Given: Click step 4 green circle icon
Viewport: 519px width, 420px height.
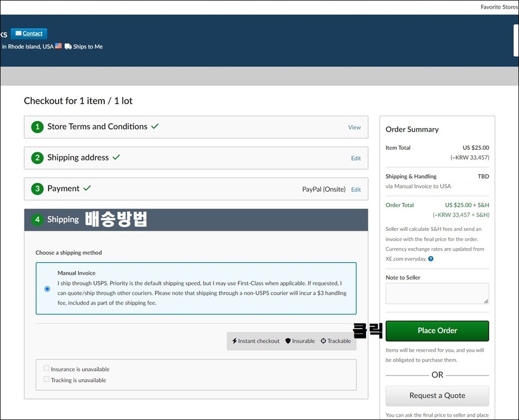Looking at the screenshot, I should point(37,220).
